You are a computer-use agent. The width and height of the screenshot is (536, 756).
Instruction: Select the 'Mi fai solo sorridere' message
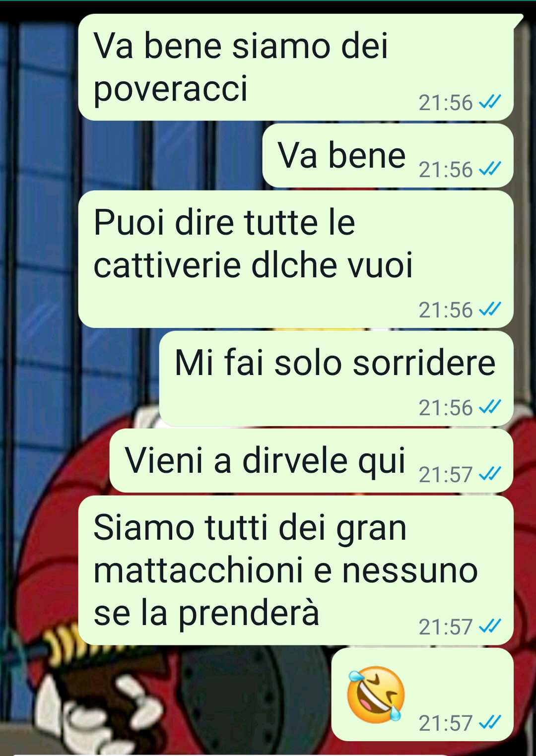pos(336,379)
